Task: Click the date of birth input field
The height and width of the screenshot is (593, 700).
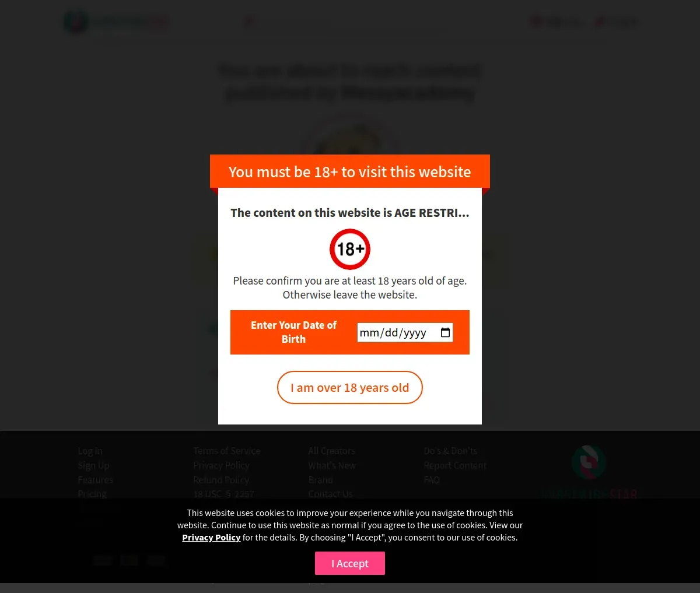Action: tap(405, 332)
